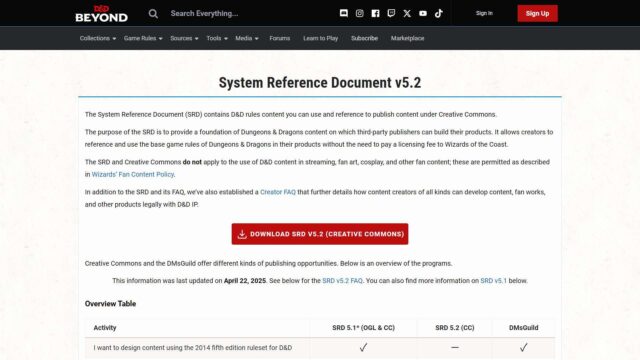Open Wizards' Fan Content Policy link

[x=133, y=174]
